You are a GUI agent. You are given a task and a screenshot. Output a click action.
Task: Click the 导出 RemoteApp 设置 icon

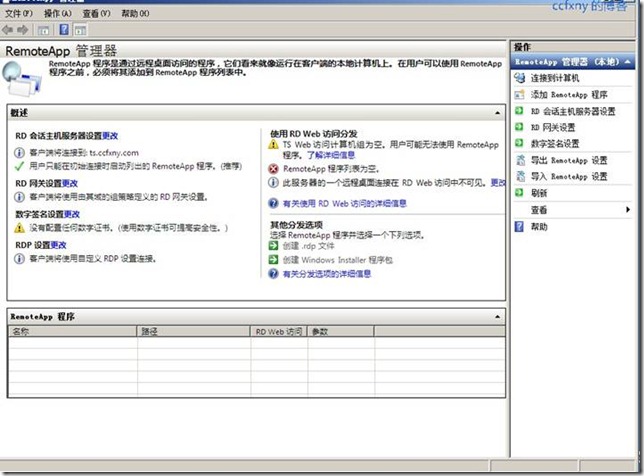tap(520, 160)
